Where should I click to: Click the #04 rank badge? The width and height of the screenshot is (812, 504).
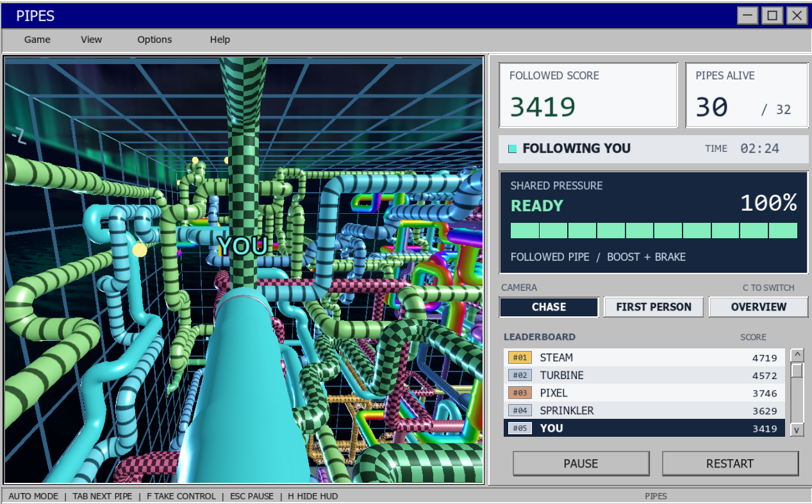pos(520,411)
